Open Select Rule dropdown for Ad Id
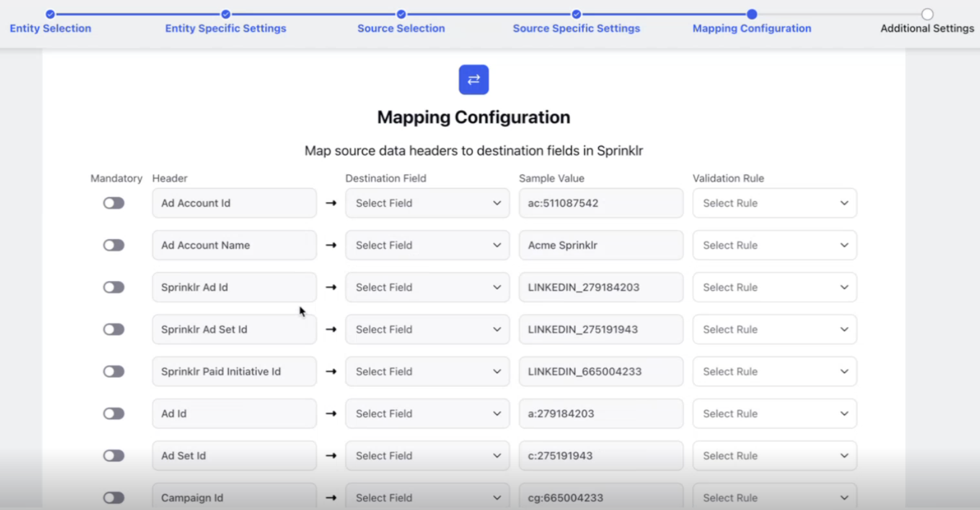This screenshot has width=980, height=510. 775,414
